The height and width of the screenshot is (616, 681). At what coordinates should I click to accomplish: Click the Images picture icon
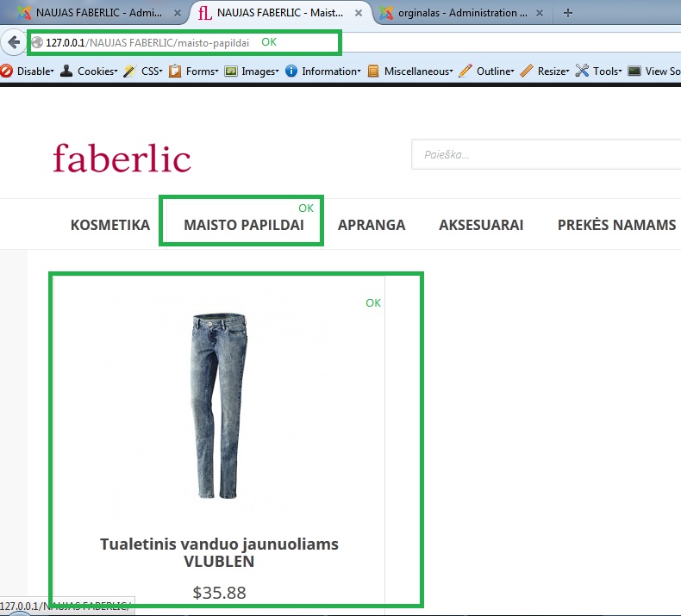pos(231,71)
